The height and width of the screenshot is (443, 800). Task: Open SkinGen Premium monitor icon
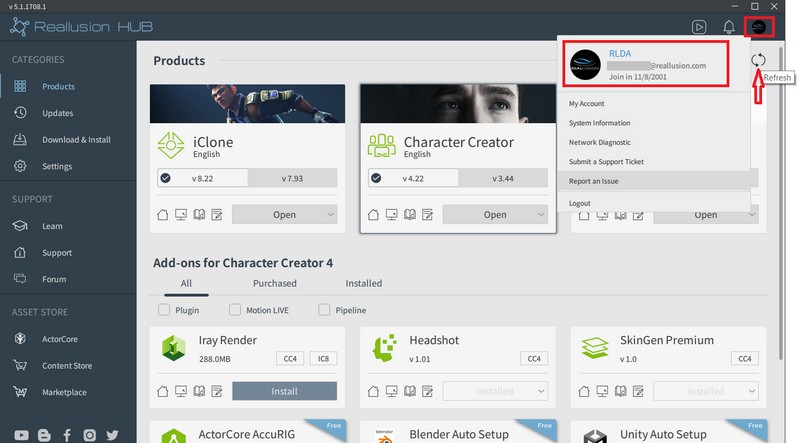pos(602,391)
